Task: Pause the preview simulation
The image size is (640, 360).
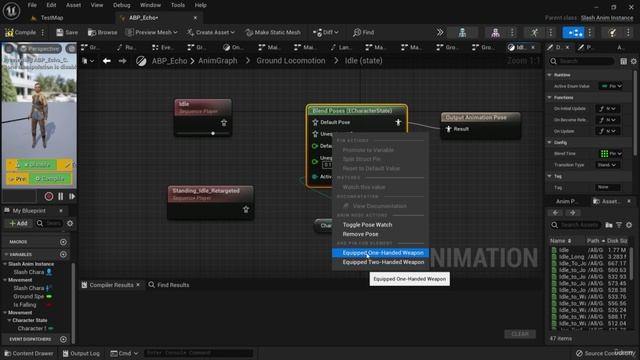Action: pos(61,196)
